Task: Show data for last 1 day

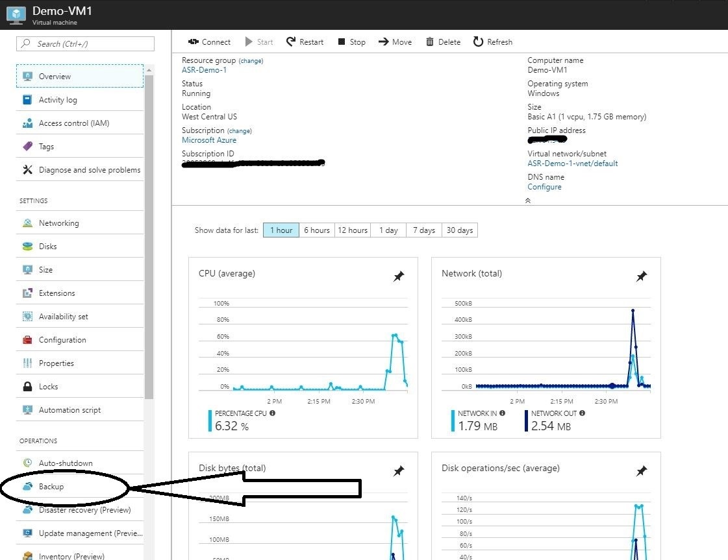Action: click(388, 230)
